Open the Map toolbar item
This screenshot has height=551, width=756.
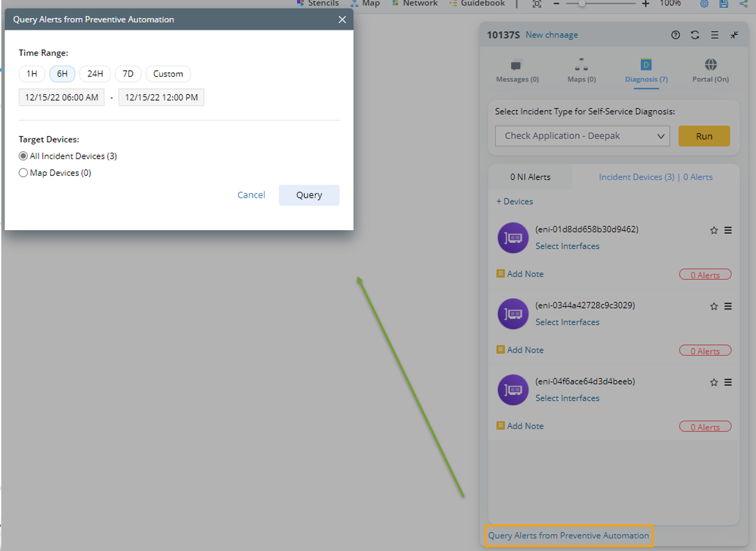coord(365,3)
